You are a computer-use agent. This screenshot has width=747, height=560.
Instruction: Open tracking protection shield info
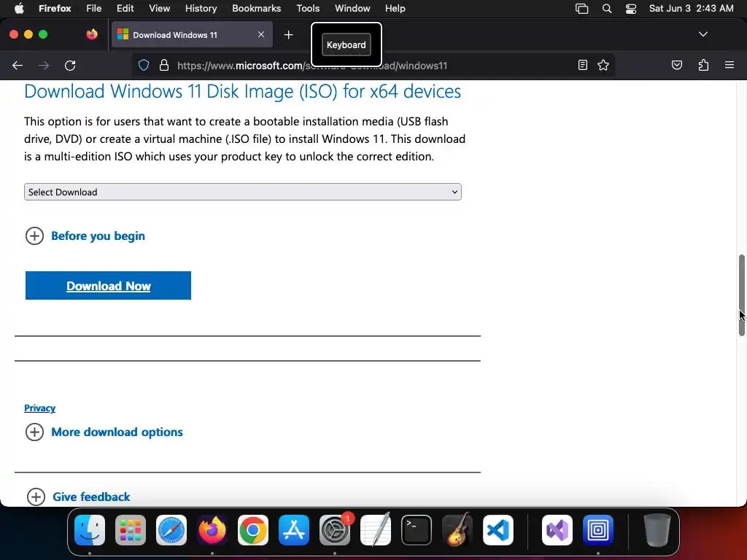[x=144, y=65]
